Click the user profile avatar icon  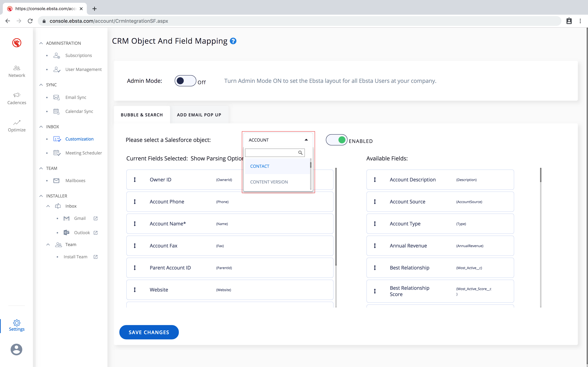click(x=16, y=350)
